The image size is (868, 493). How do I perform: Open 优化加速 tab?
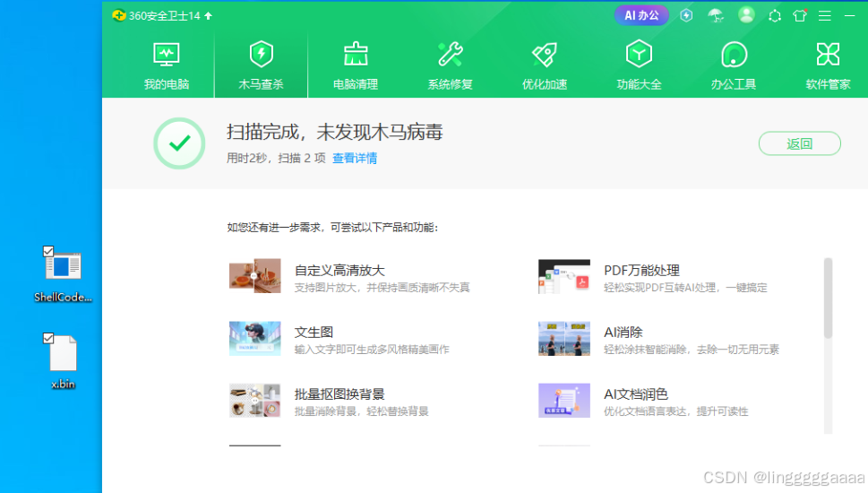coord(545,65)
